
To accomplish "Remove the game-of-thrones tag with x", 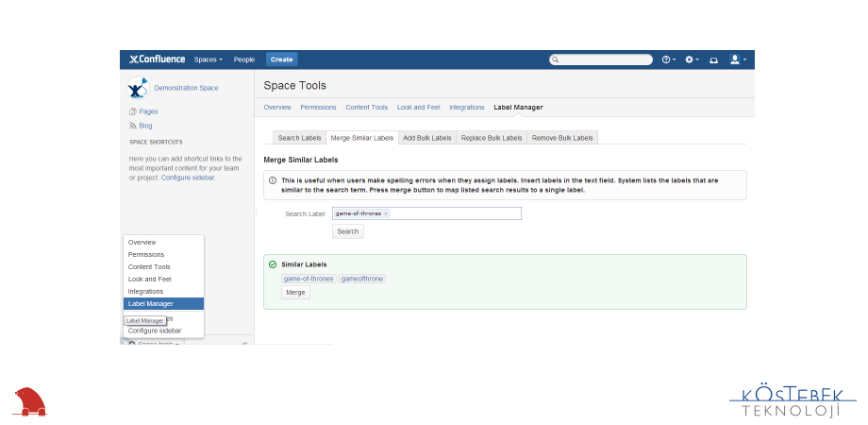I will tap(386, 213).
